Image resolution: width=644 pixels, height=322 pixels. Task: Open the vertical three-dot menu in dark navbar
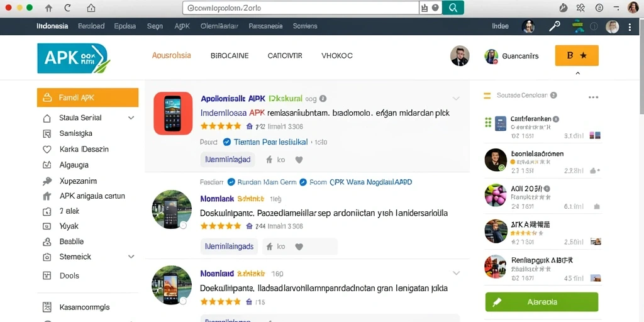click(630, 26)
